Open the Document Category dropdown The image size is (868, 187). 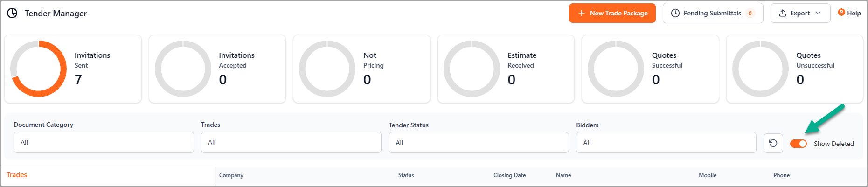pyautogui.click(x=104, y=142)
